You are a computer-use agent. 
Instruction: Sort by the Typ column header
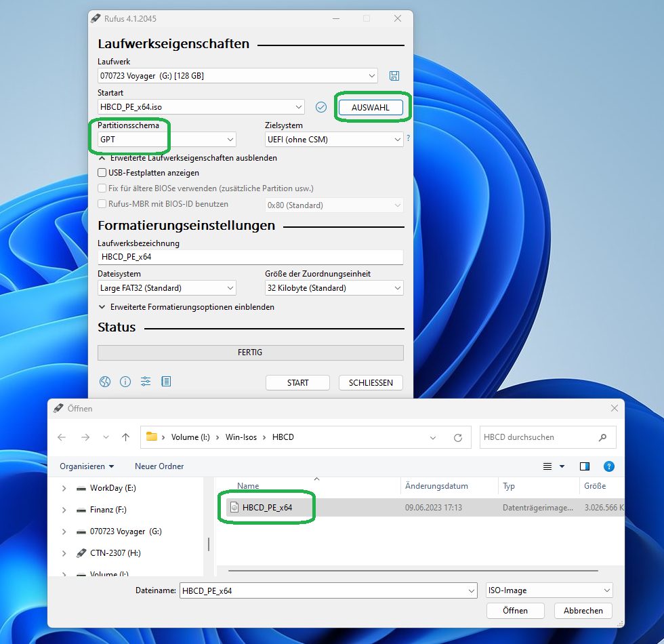(x=539, y=486)
